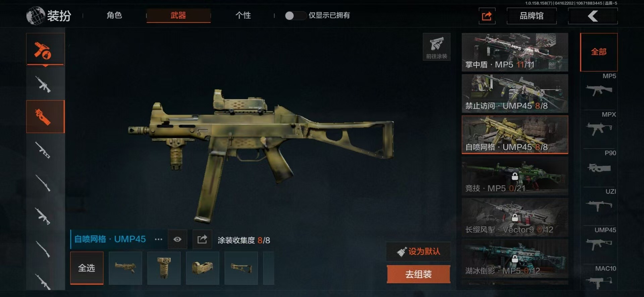Viewport: 644px width, 297px height.
Task: Click share icon beside the skin name
Action: coord(202,239)
